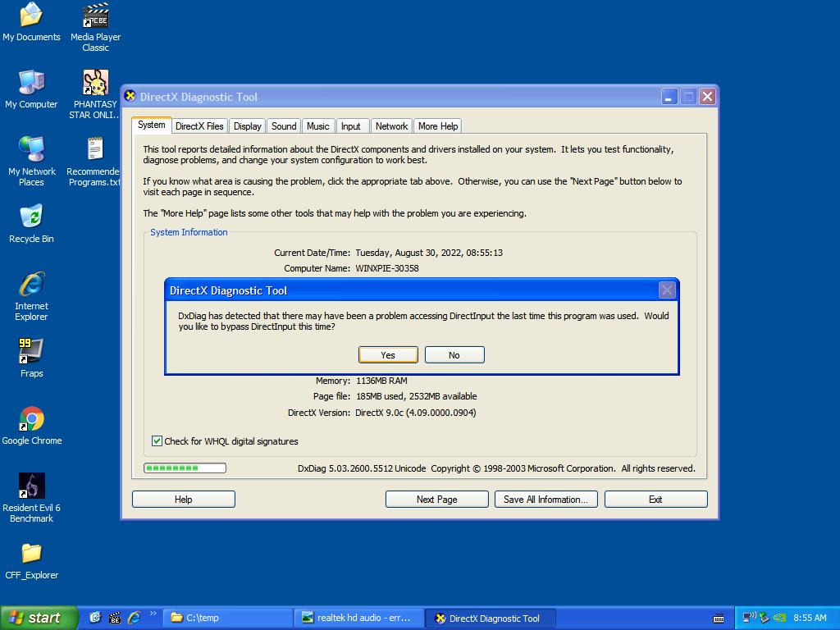Click the DxDiag 5.03.2600.5512 copyright text
Screen dimensions: 840x630
point(496,468)
